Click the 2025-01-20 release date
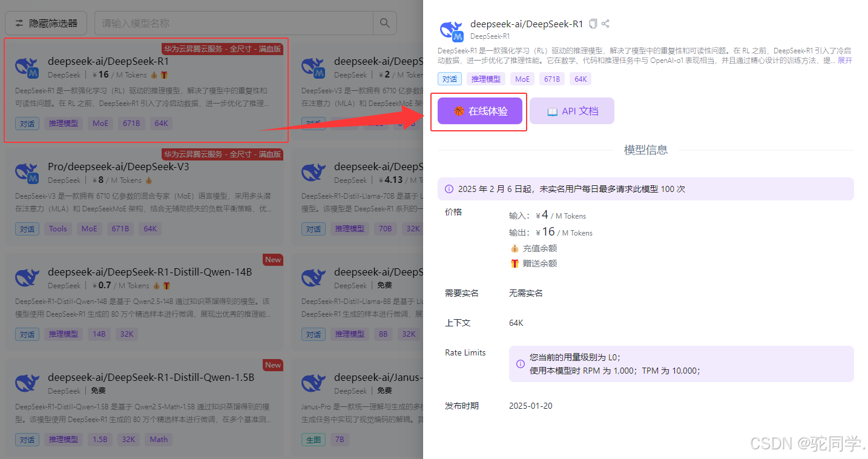Image resolution: width=868 pixels, height=459 pixels. pyautogui.click(x=531, y=406)
